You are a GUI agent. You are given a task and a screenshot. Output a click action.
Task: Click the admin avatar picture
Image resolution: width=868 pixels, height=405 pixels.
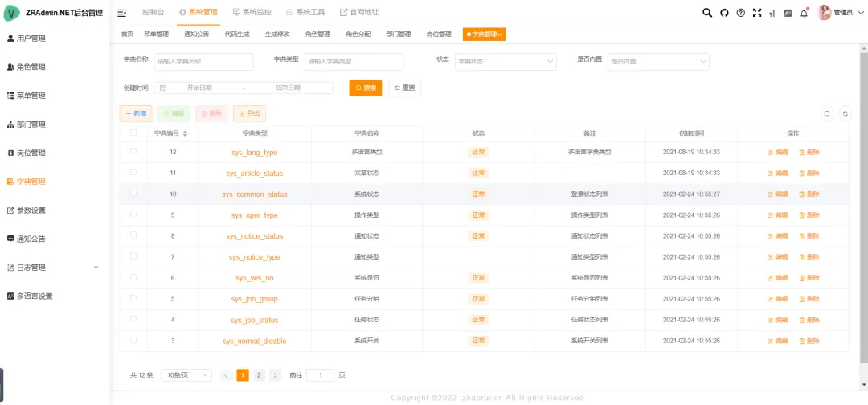pyautogui.click(x=825, y=13)
